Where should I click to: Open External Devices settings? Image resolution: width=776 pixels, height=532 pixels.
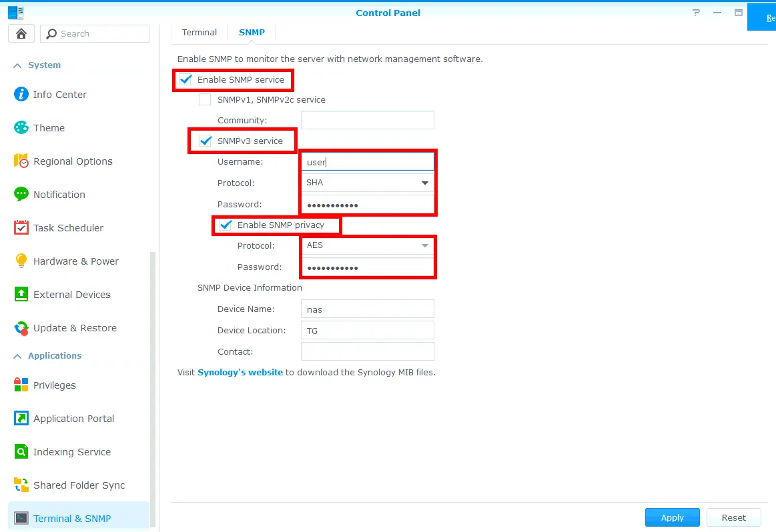pos(72,294)
